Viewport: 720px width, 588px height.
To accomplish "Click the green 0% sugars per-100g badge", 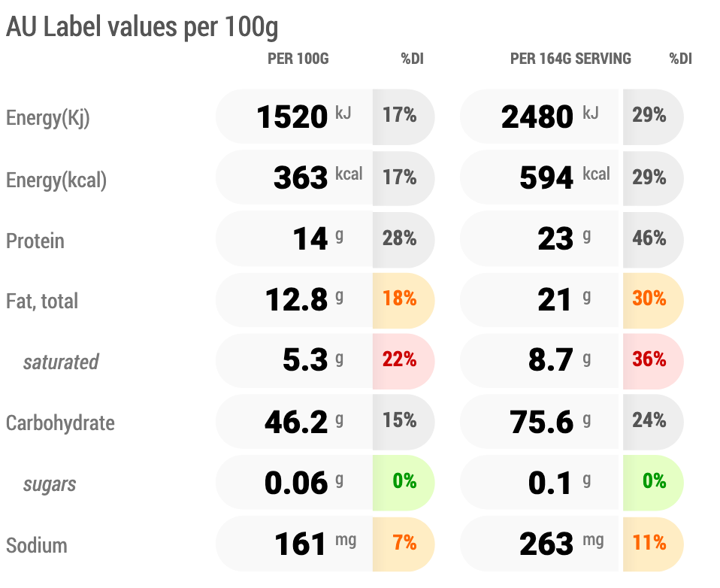I will coord(404,481).
